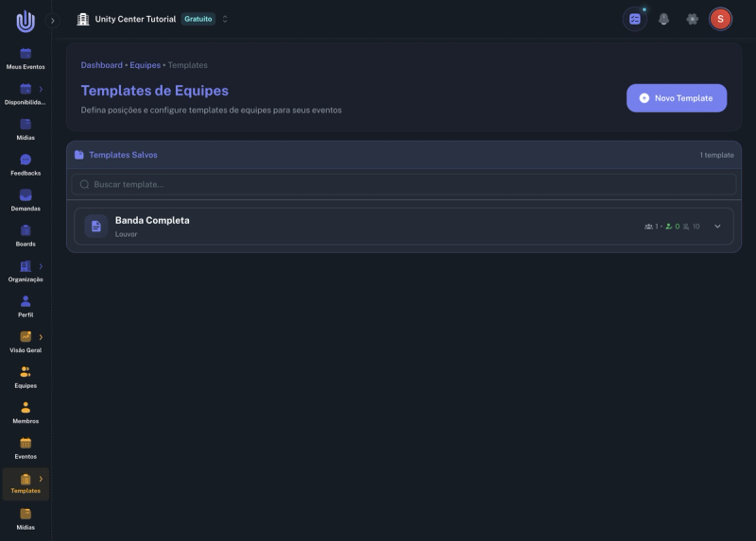Click the 1 template count label
756x541 pixels.
716,155
